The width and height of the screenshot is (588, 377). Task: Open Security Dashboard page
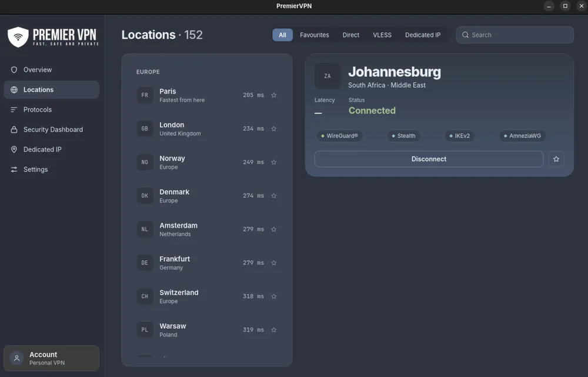(x=51, y=129)
